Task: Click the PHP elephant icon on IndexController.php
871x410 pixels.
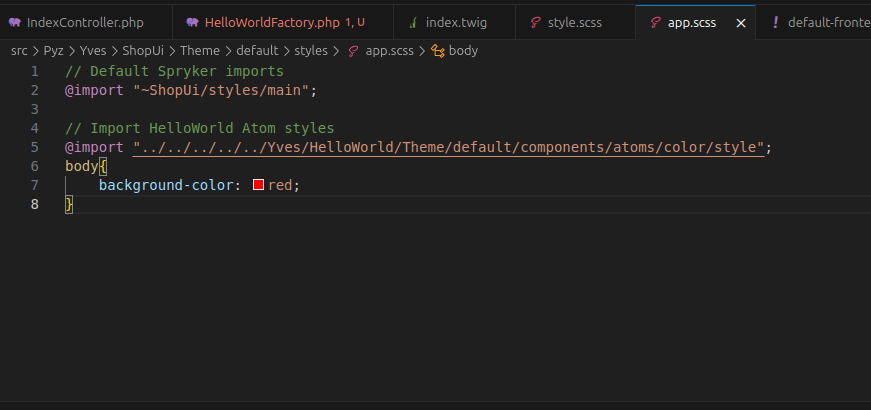Action: 14,23
